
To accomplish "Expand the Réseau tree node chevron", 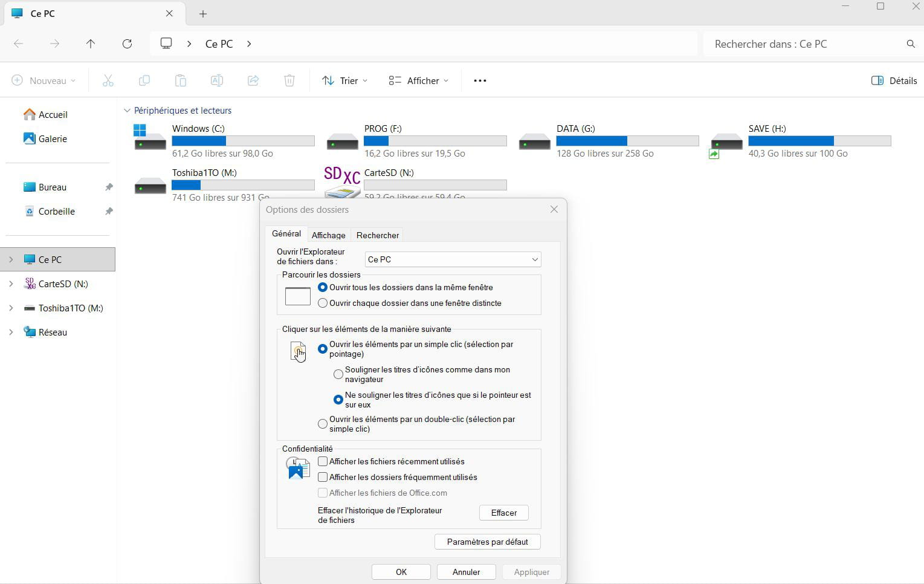I will click(x=11, y=332).
